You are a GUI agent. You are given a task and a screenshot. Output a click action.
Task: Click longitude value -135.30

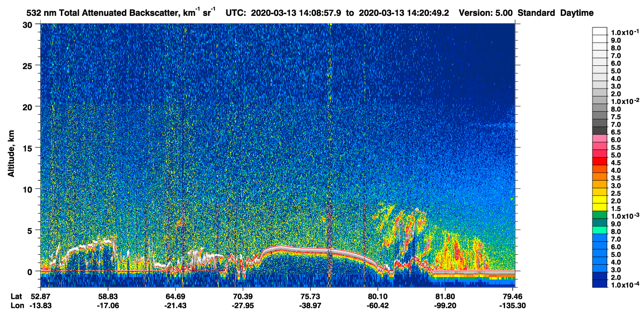coord(513,305)
